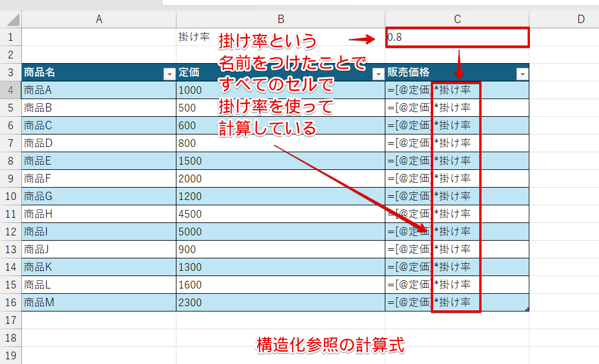Click the 掛け率 label cell
Image resolution: width=599 pixels, height=364 pixels.
281,37
